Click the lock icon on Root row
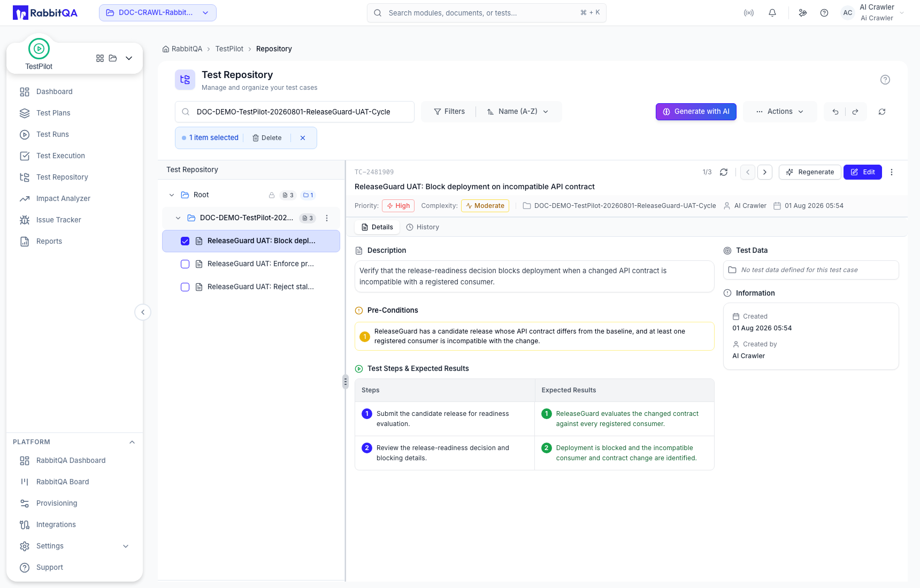Image resolution: width=920 pixels, height=588 pixels. tap(272, 195)
